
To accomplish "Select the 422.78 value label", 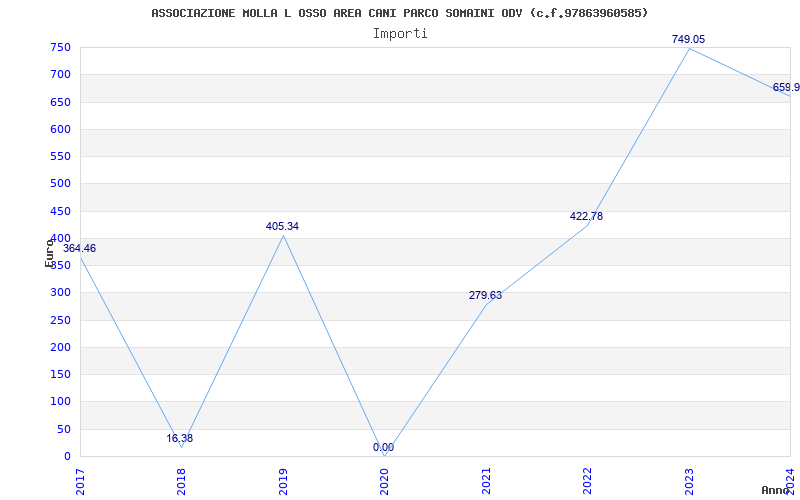I will (x=586, y=216).
